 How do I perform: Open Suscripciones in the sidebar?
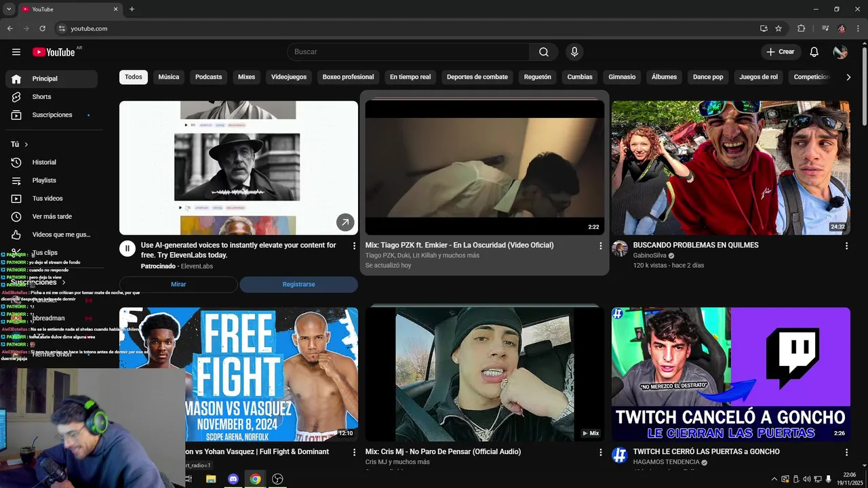(x=52, y=115)
